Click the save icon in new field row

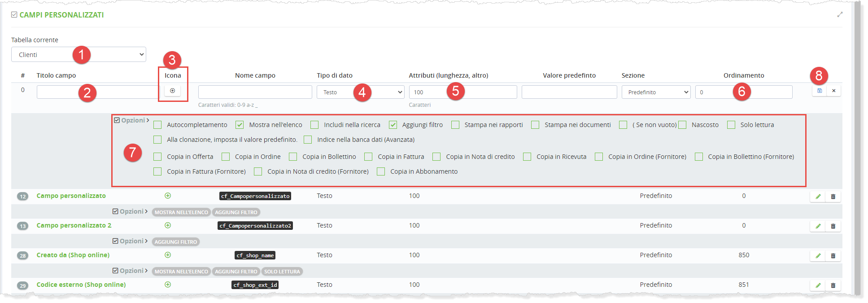point(819,91)
